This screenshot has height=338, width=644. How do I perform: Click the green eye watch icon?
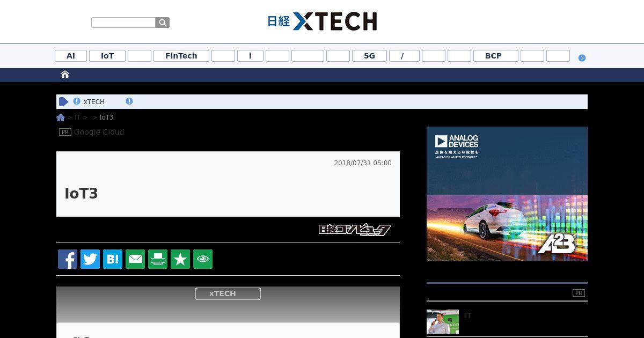point(203,259)
